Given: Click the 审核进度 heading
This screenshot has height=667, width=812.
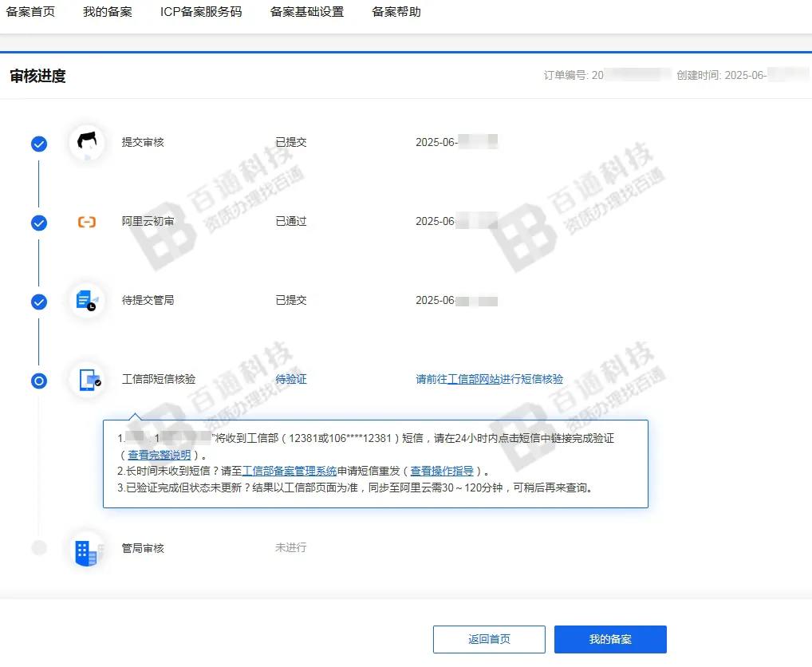Looking at the screenshot, I should point(37,76).
